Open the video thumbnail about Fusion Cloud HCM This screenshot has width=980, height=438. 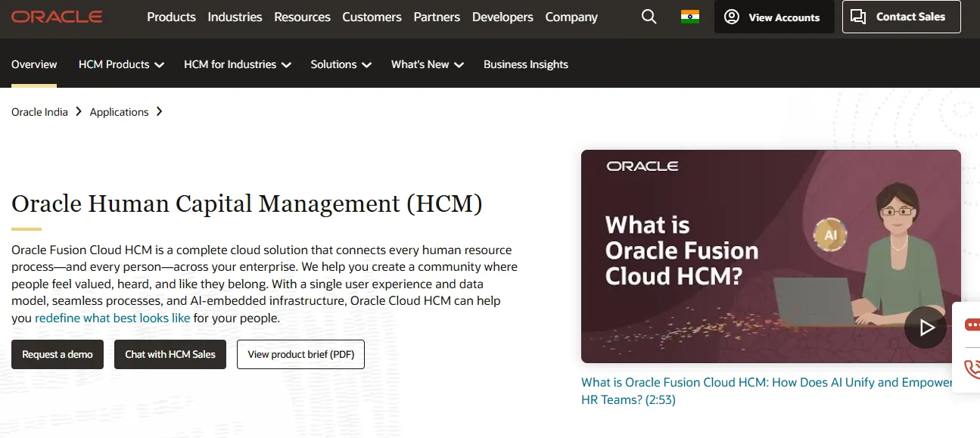coord(770,256)
